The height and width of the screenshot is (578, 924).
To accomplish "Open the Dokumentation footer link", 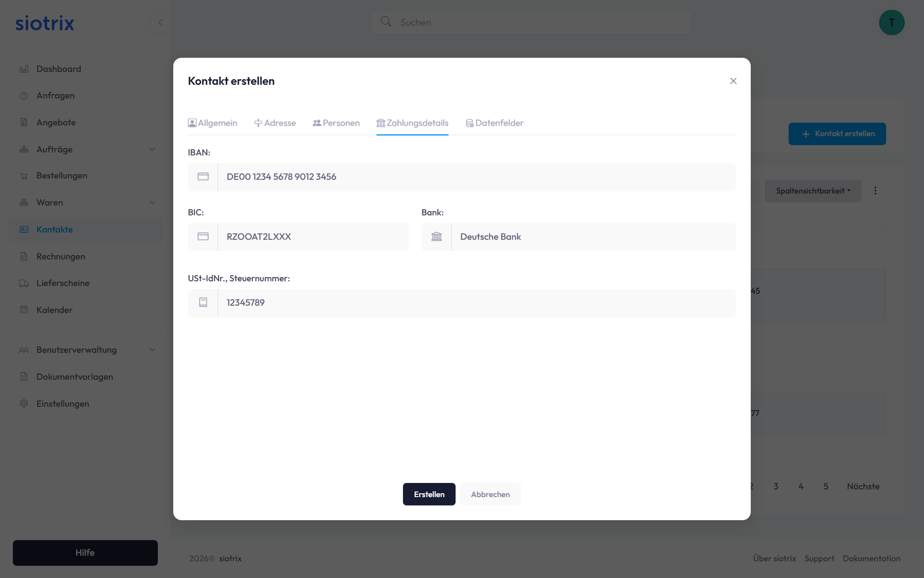I will [x=871, y=558].
